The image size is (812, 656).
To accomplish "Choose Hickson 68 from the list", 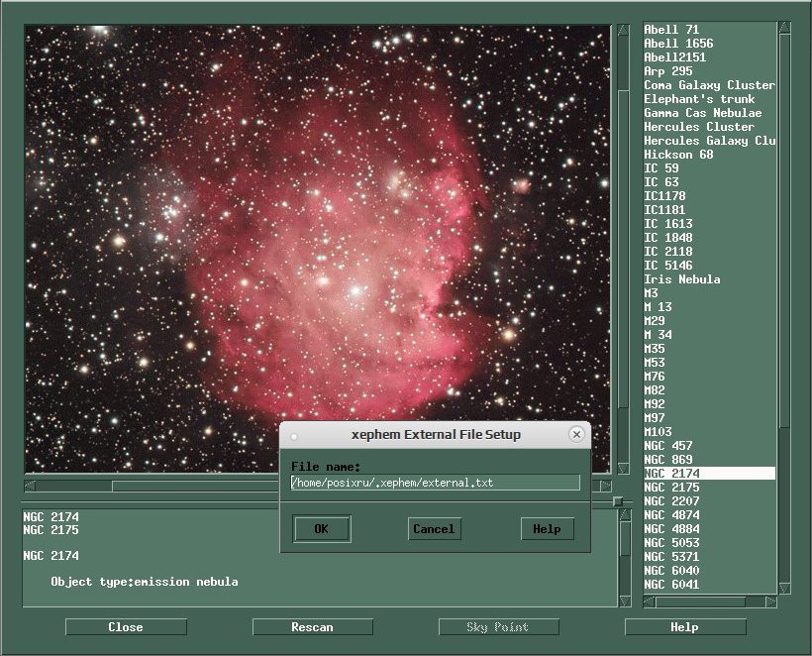I will [709, 155].
